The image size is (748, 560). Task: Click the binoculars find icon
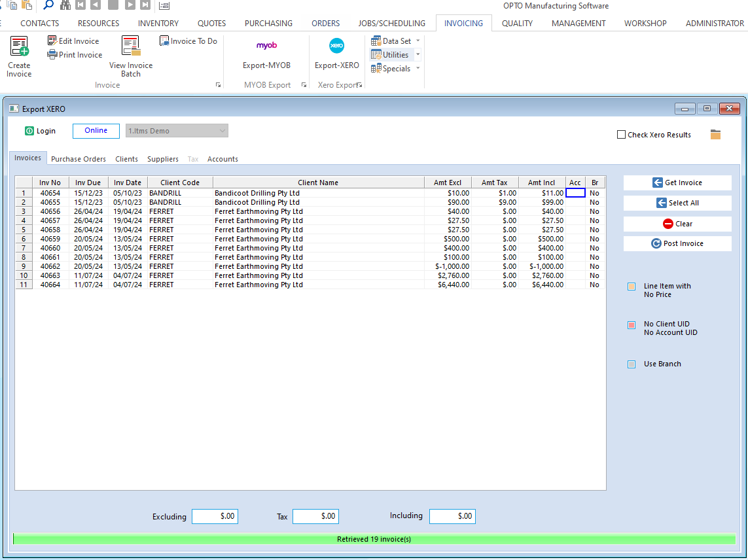(x=65, y=5)
